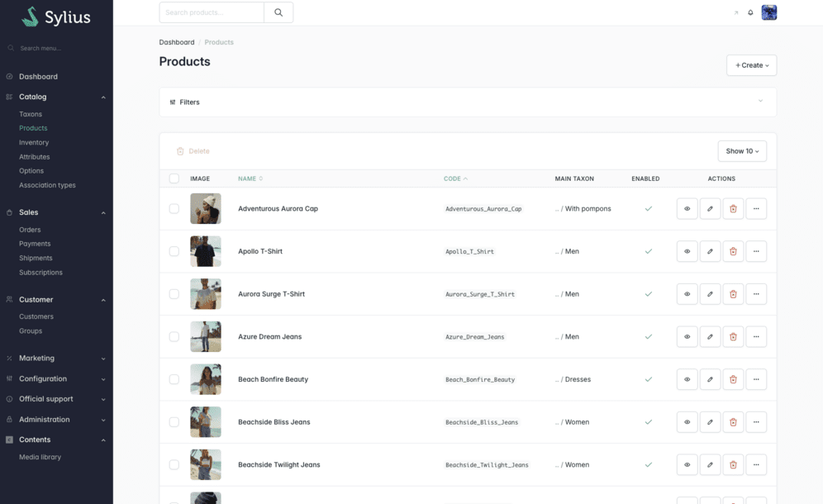View Aurora Surge T-Shirt via eye icon

[x=687, y=294]
